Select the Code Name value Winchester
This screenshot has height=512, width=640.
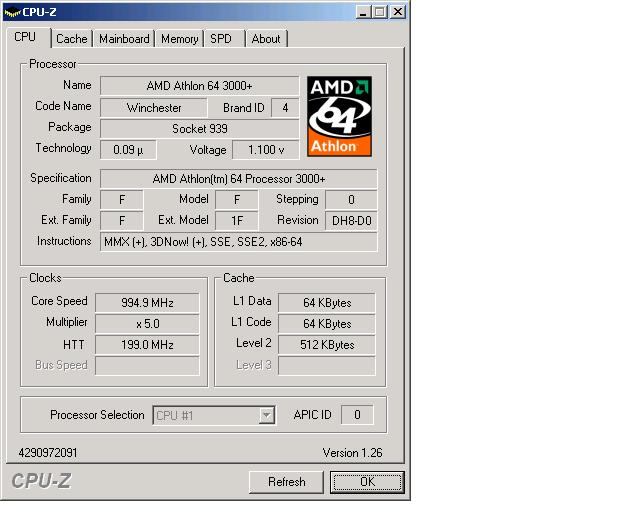pos(154,108)
